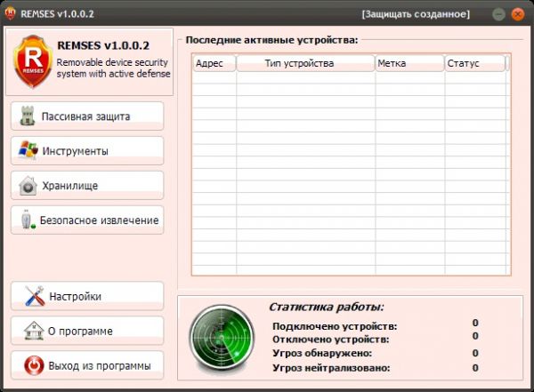Screen dimensions: 534x392
Task: Click the green radar statistics icon
Action: pyautogui.click(x=222, y=339)
